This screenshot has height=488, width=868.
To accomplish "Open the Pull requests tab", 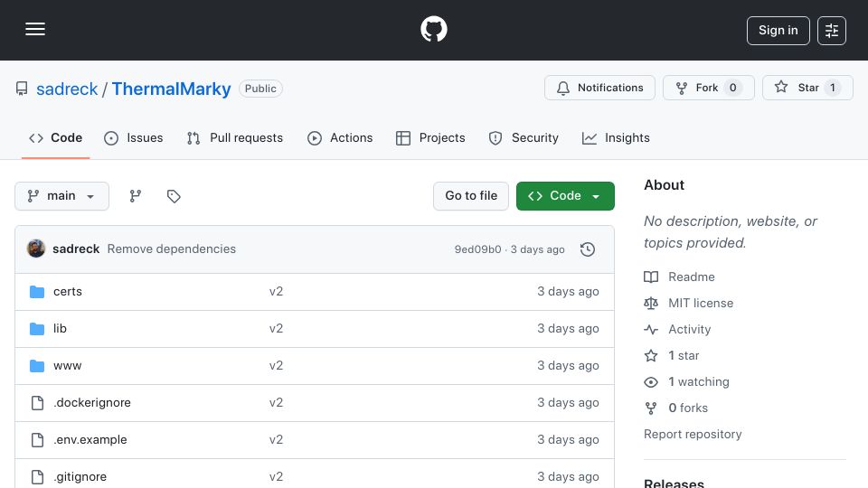I will [x=235, y=137].
